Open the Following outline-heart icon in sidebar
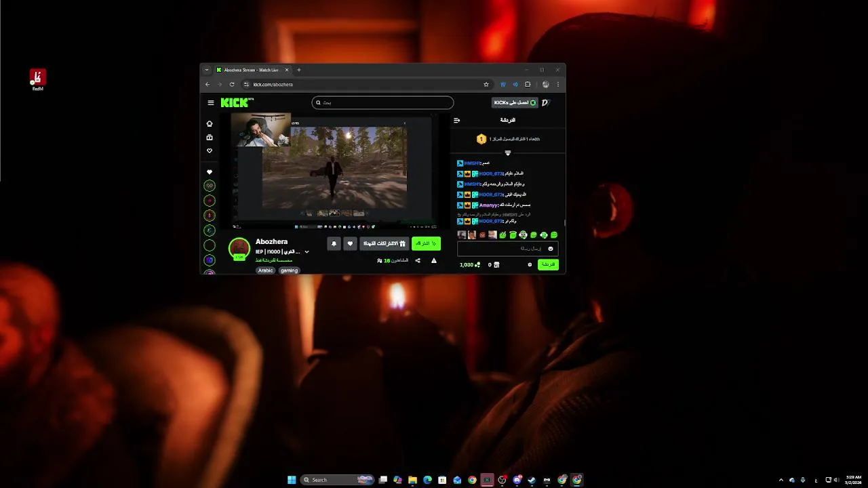 [210, 150]
